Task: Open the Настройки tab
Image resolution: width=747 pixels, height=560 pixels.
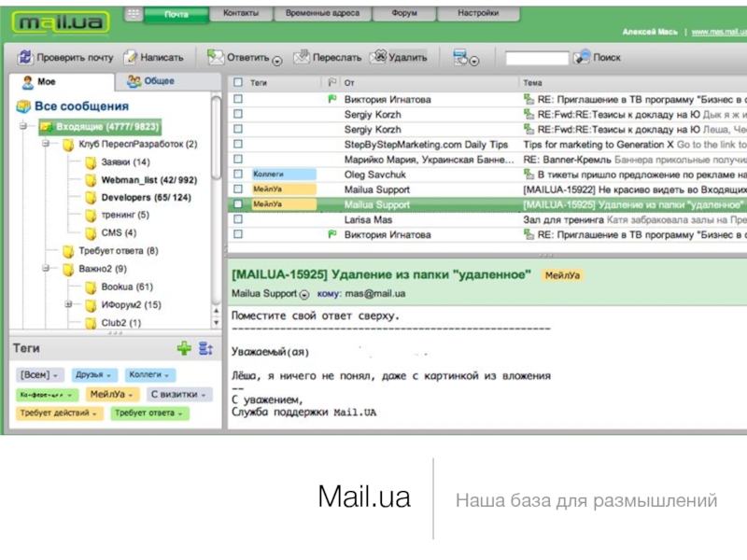Action: point(478,13)
